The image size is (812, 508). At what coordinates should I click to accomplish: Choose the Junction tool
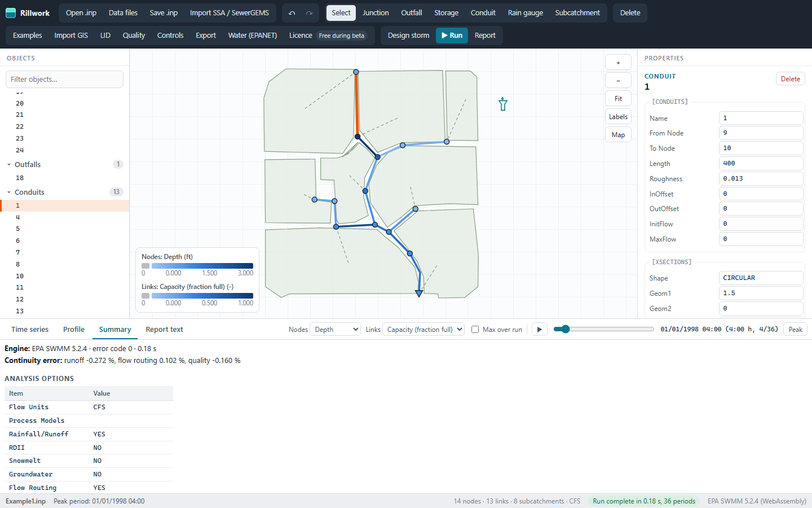tap(376, 12)
